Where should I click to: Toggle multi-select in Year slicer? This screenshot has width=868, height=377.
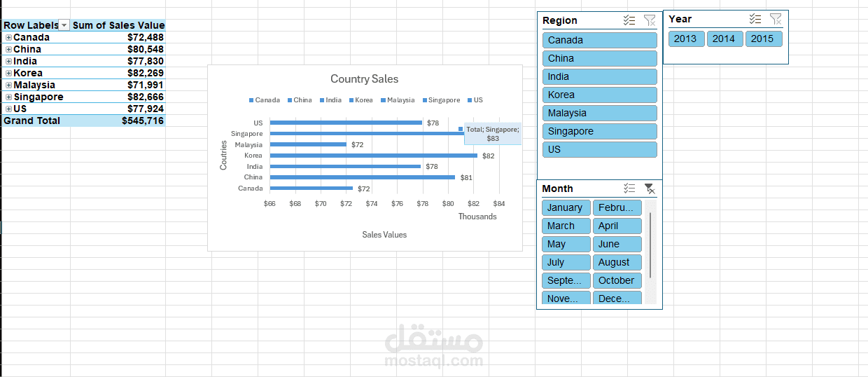pos(755,19)
